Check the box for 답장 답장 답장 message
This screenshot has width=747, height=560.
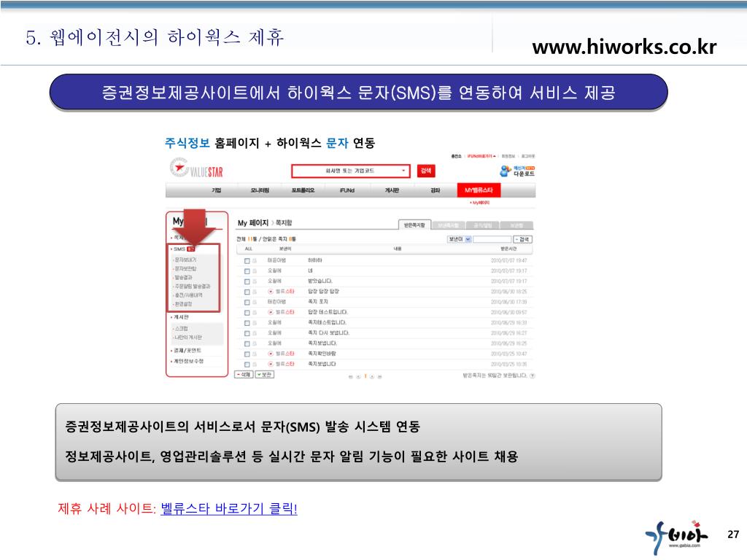[247, 292]
